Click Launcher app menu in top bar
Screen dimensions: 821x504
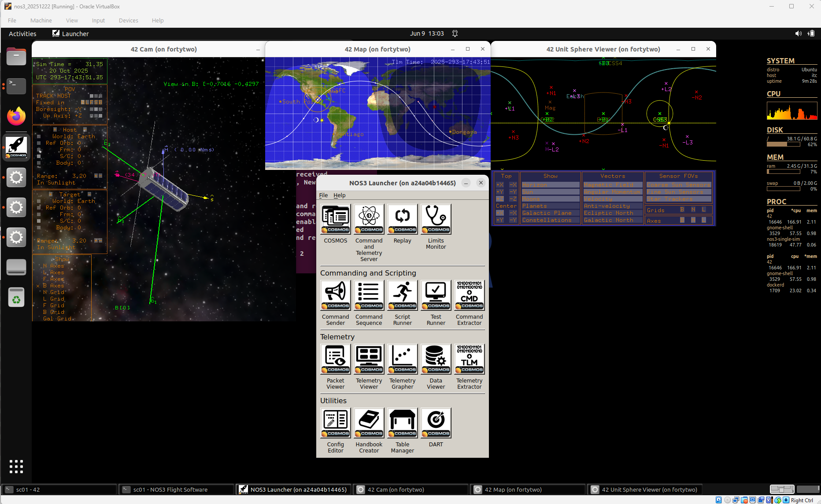(70, 34)
